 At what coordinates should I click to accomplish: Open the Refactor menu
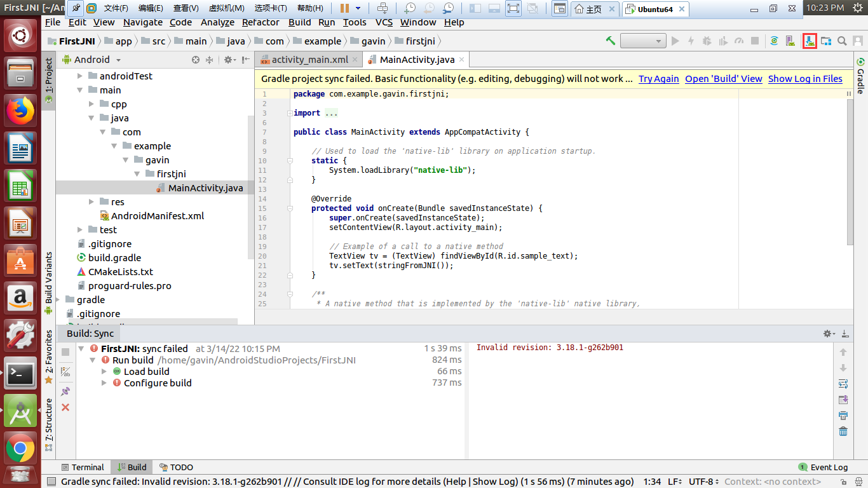pos(261,22)
